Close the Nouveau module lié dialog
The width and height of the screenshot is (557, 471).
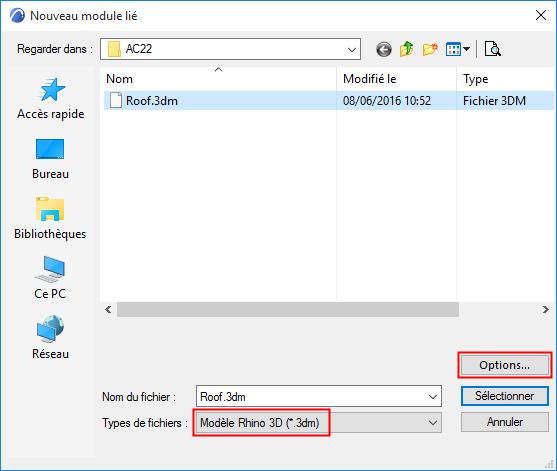click(x=541, y=15)
